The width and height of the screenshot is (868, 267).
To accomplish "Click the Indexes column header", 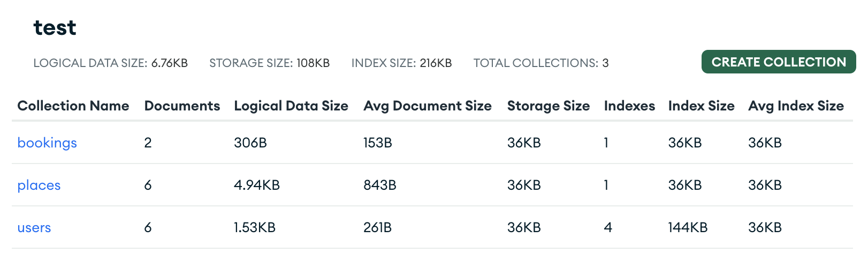I will click(x=629, y=106).
